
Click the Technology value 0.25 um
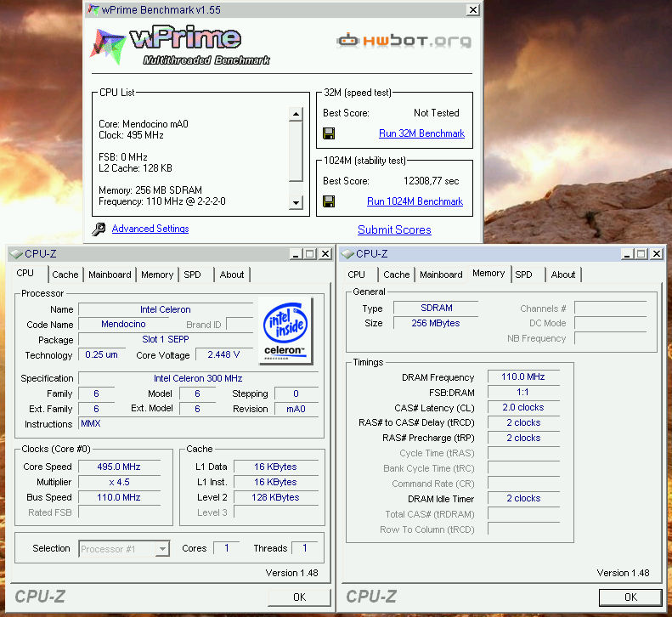[x=101, y=354]
